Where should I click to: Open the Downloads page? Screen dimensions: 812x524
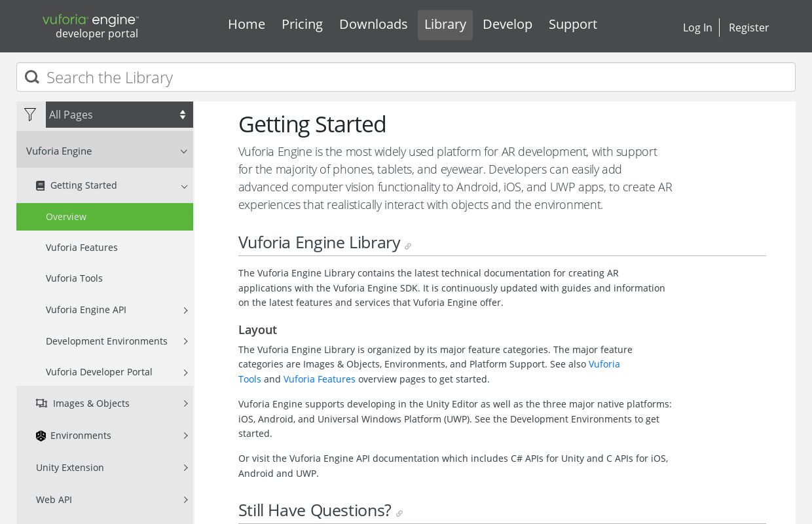coord(373,24)
